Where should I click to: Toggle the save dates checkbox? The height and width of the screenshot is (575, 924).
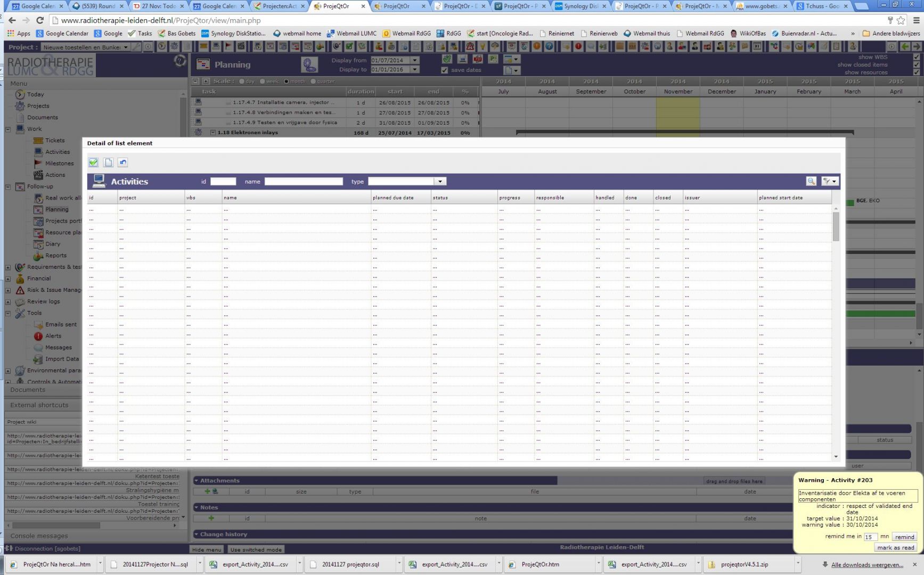coord(445,70)
